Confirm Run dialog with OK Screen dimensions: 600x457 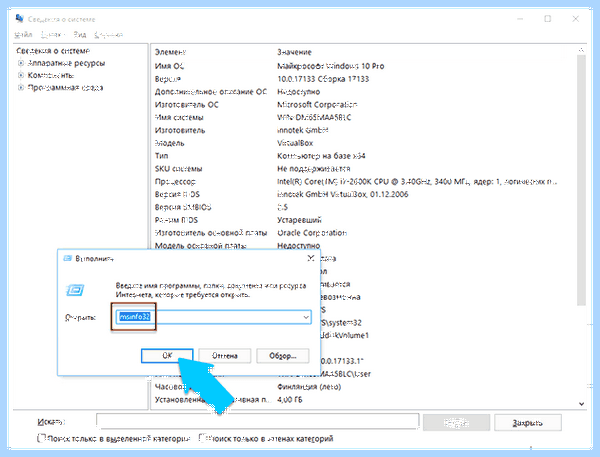[167, 356]
